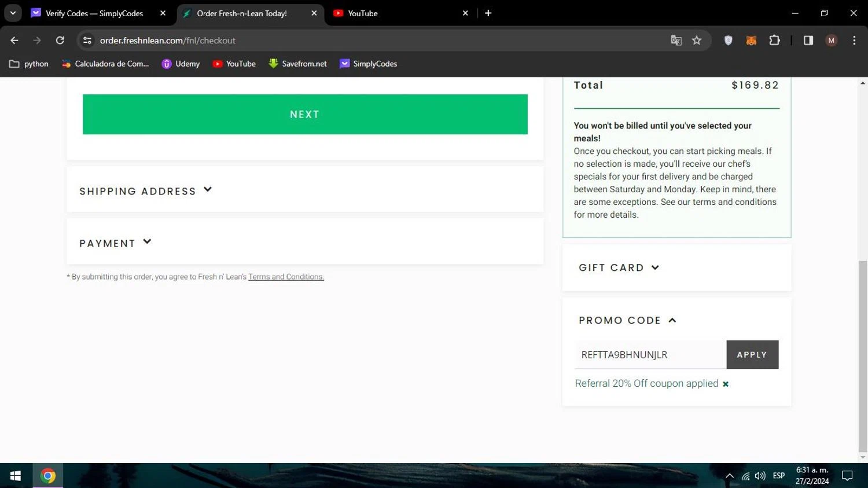
Task: Open site information icon in address bar
Action: (87, 41)
